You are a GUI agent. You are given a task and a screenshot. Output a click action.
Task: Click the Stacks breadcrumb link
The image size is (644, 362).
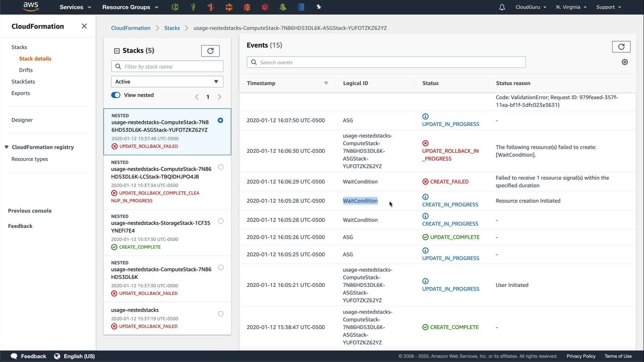click(172, 28)
